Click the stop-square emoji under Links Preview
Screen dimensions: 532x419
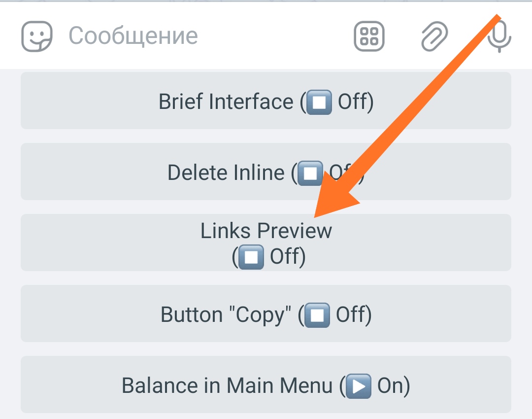tap(251, 256)
